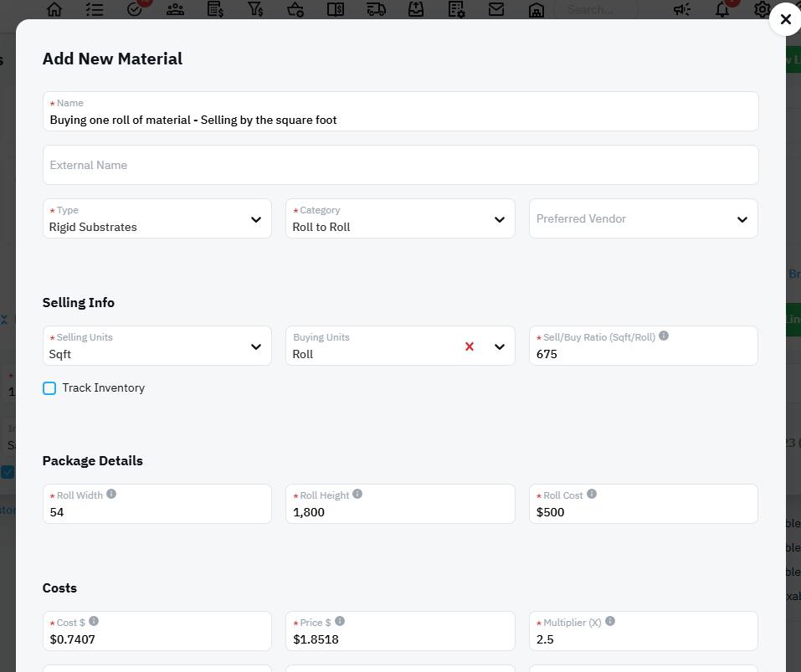Open the notifications bell
Image resolution: width=801 pixels, height=672 pixels.
722,9
